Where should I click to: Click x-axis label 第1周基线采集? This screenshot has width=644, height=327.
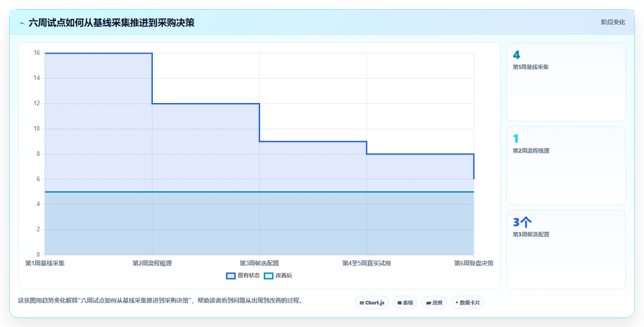[45, 263]
